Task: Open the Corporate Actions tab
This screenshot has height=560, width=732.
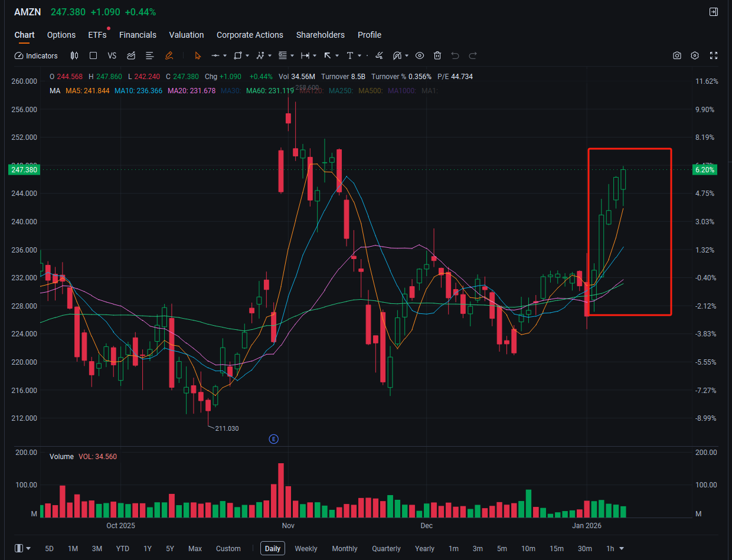Action: tap(250, 35)
